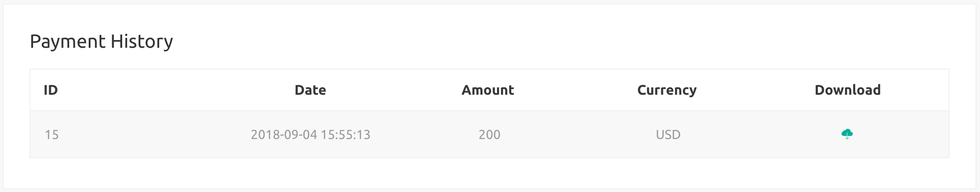Click the first zero in amount 200
The height and width of the screenshot is (192, 980).
(x=490, y=135)
